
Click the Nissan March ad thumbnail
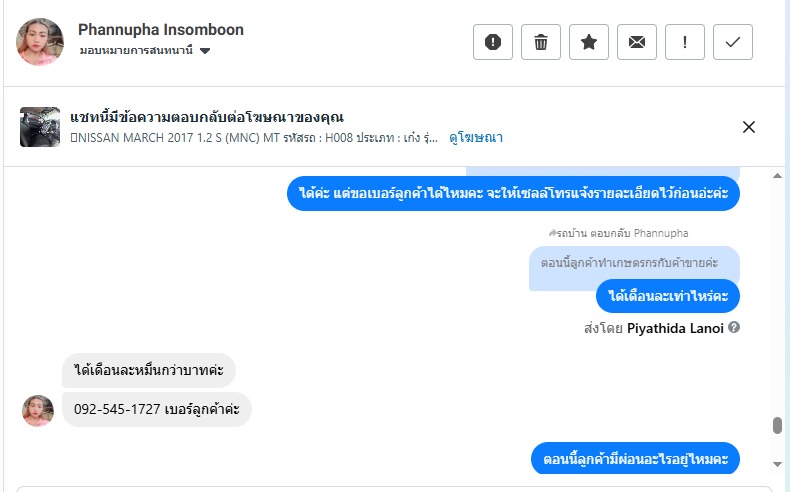tap(40, 127)
